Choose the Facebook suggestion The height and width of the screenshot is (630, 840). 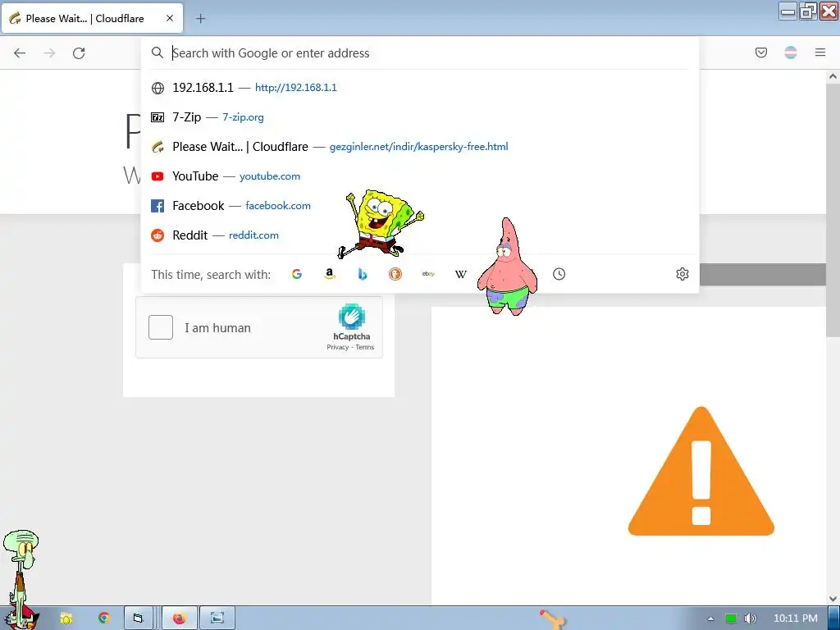(420, 205)
